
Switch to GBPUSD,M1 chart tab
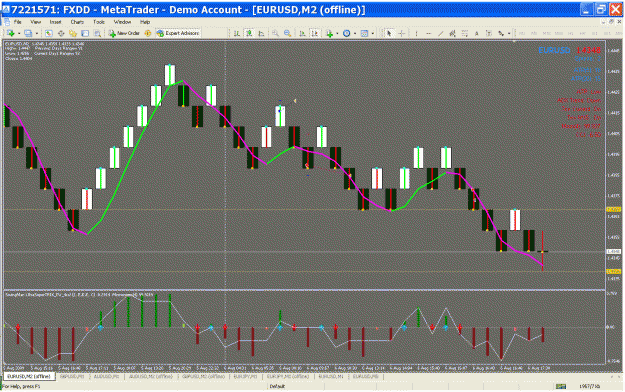click(72, 376)
